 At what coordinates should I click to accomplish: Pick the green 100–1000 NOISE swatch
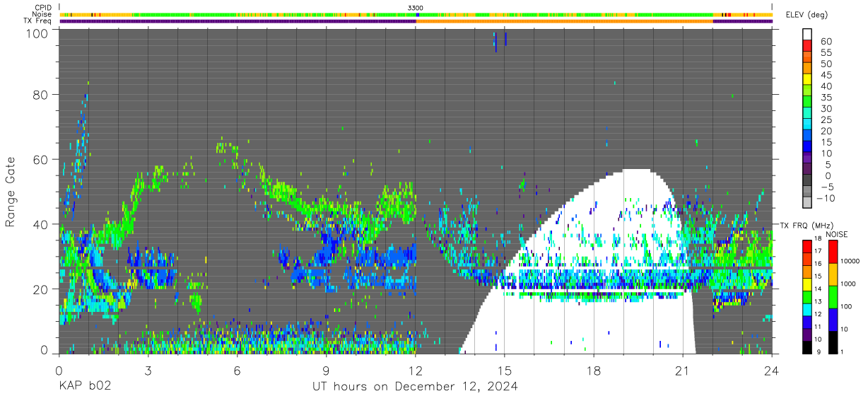tap(833, 296)
